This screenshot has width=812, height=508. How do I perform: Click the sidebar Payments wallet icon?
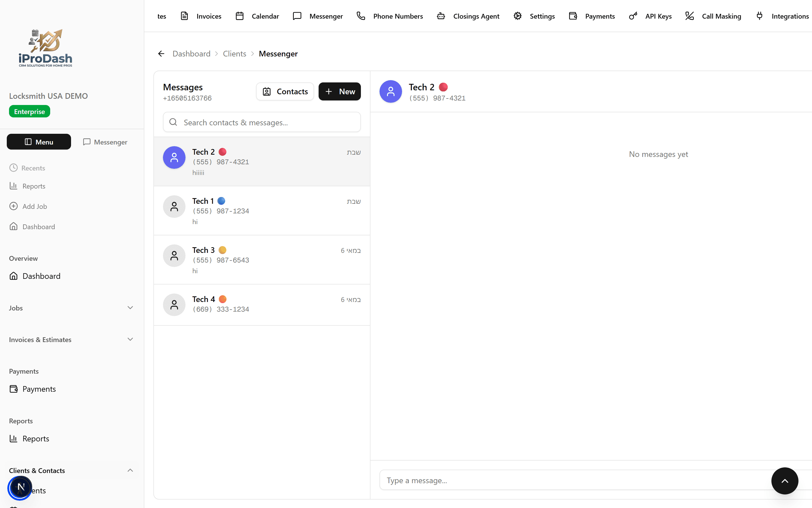[14, 389]
